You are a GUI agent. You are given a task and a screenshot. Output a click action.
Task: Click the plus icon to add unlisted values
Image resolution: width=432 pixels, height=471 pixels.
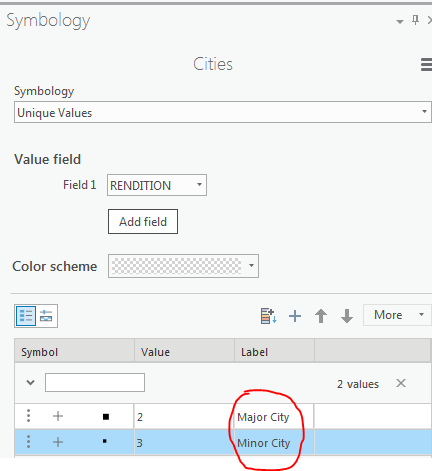(x=295, y=316)
